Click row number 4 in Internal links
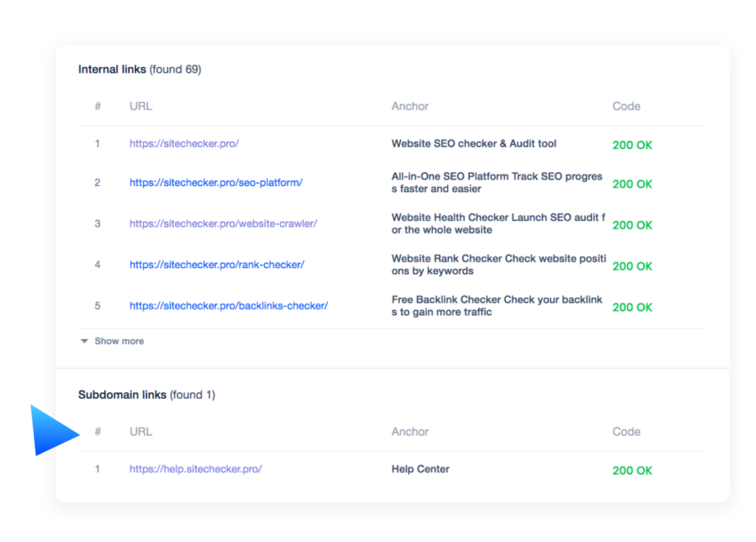 (97, 265)
